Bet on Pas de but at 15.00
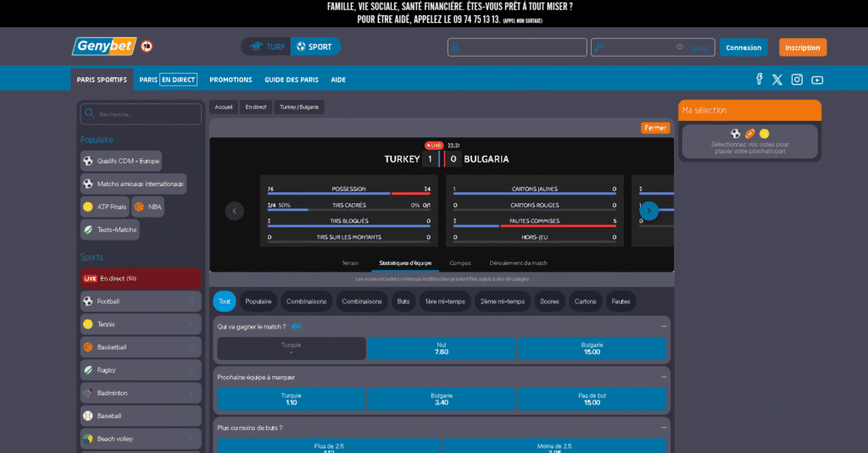Viewport: 868px width, 453px height. [x=592, y=399]
